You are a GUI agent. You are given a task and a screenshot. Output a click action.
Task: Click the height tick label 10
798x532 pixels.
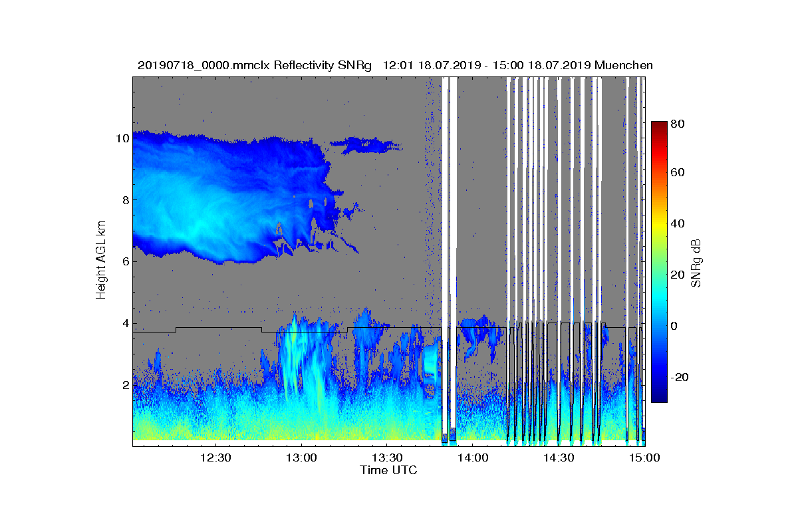pos(121,138)
